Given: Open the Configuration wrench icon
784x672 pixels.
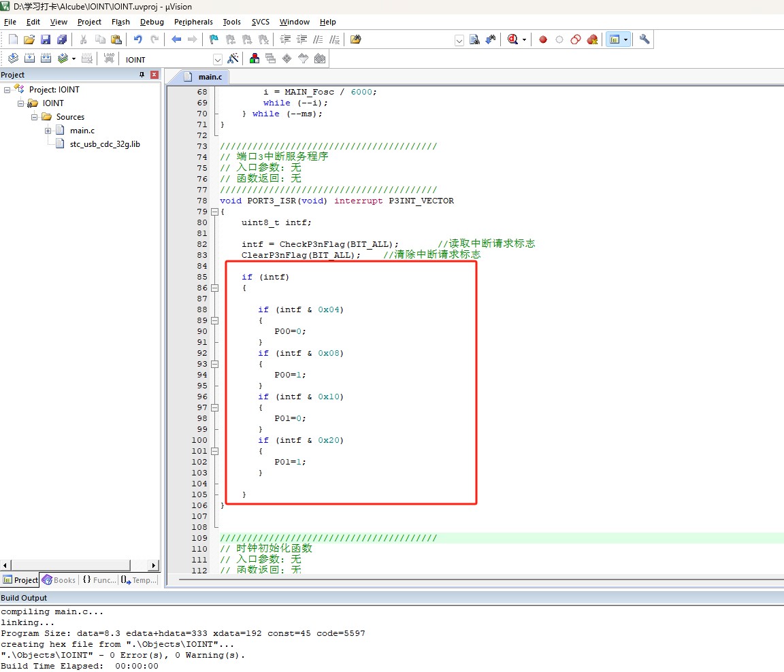Looking at the screenshot, I should tap(644, 39).
